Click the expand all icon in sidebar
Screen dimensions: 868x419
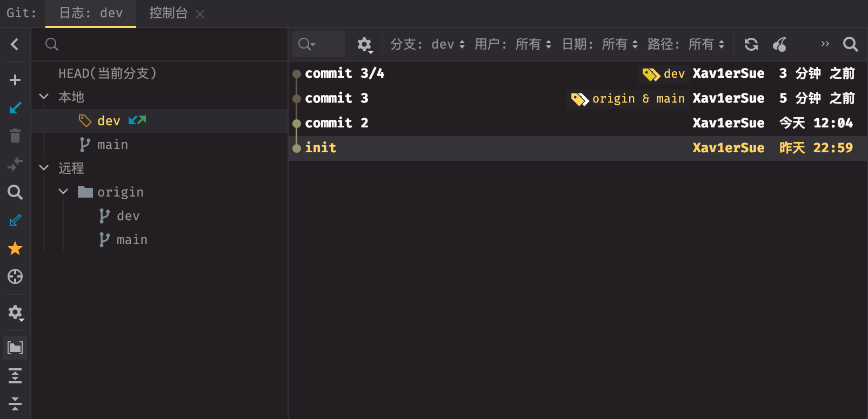point(15,376)
